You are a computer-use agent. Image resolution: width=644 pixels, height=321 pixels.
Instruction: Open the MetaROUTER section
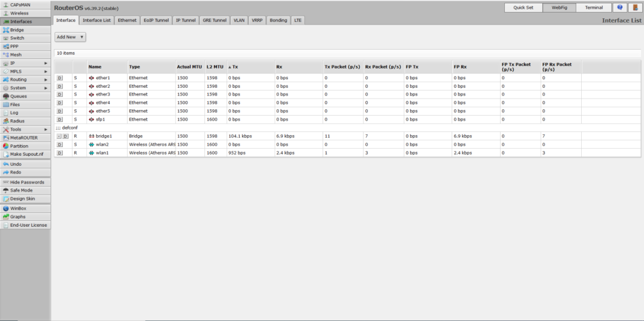click(25, 138)
